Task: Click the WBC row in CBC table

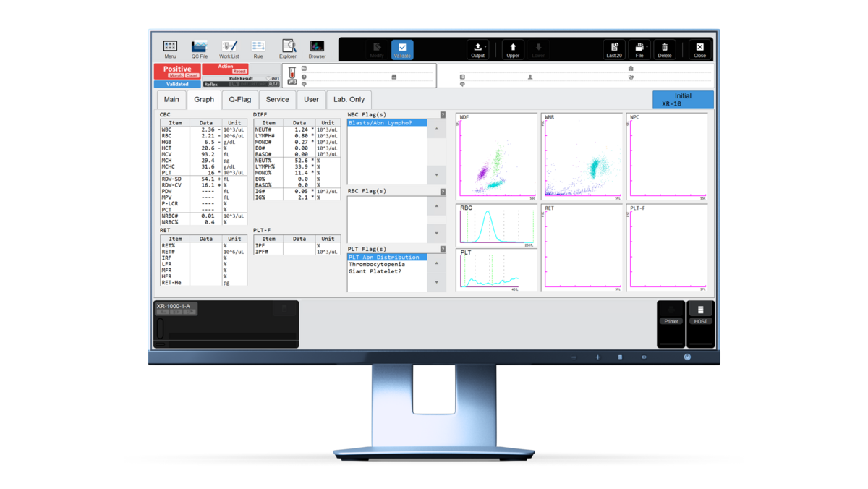Action: coord(203,130)
